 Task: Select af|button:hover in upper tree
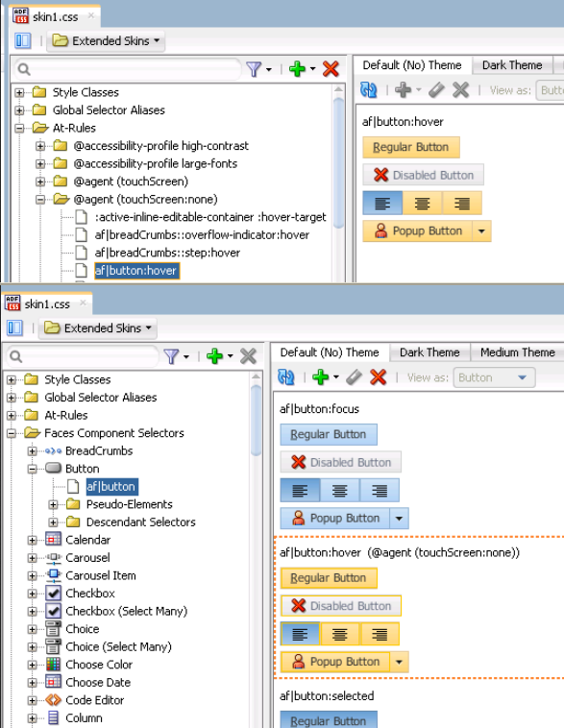(135, 270)
